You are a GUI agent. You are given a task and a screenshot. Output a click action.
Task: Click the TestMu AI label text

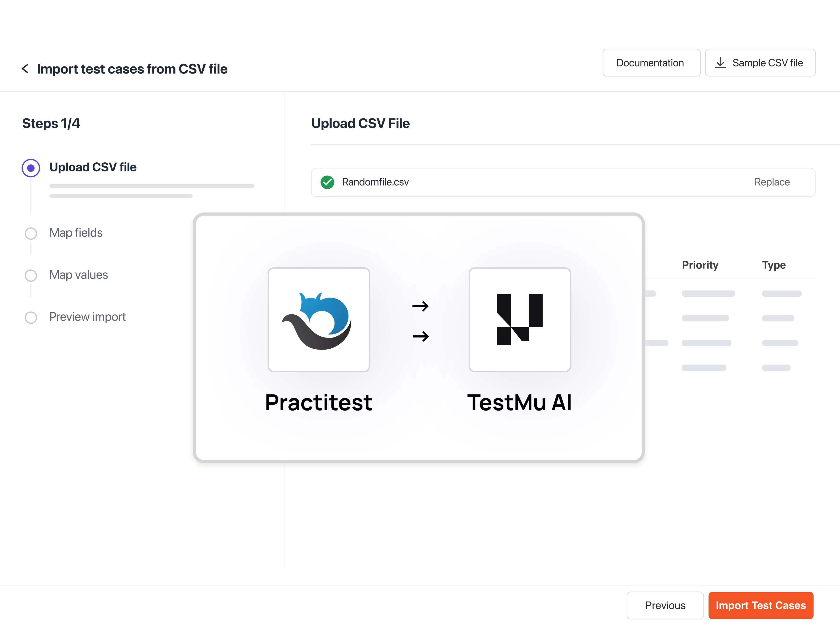pyautogui.click(x=519, y=403)
